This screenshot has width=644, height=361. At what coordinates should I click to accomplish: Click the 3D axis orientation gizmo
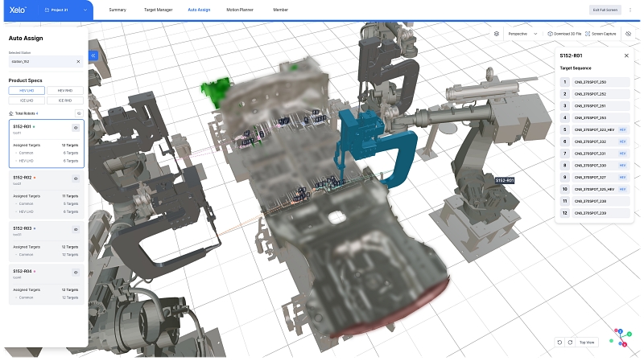pos(621,338)
